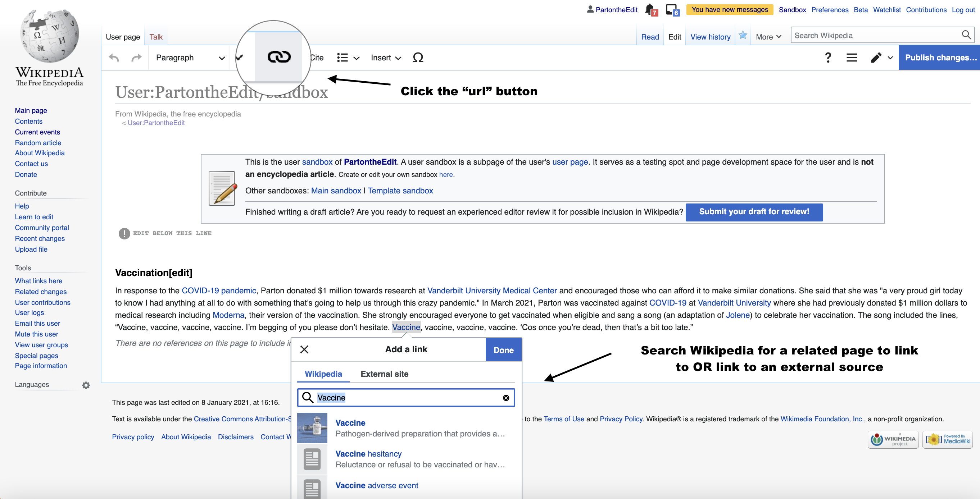Close the Add a link dialog
This screenshot has width=980, height=499.
(304, 349)
